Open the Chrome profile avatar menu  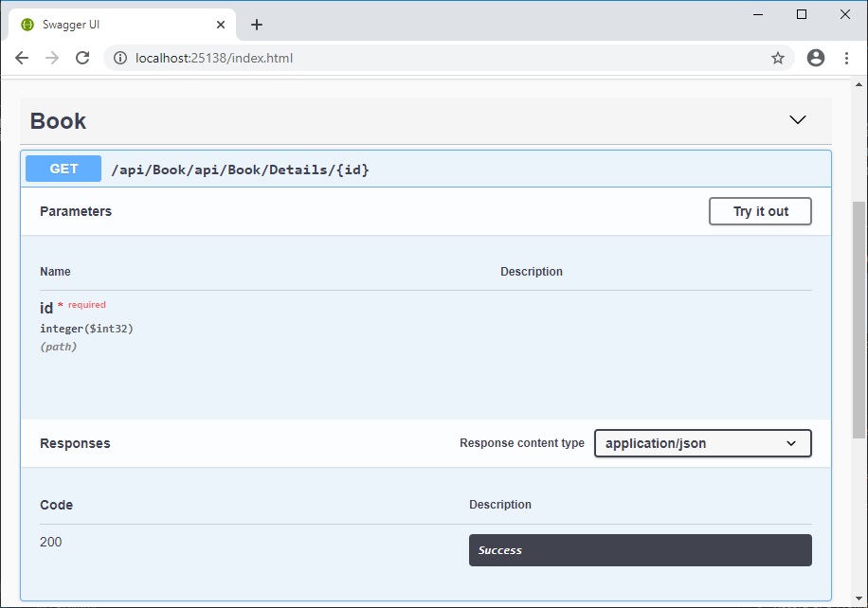tap(816, 58)
